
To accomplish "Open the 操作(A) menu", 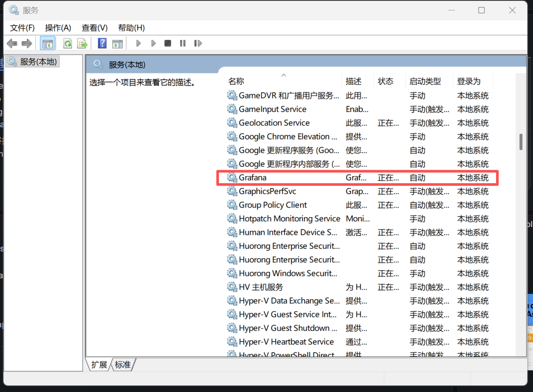I will click(x=58, y=28).
